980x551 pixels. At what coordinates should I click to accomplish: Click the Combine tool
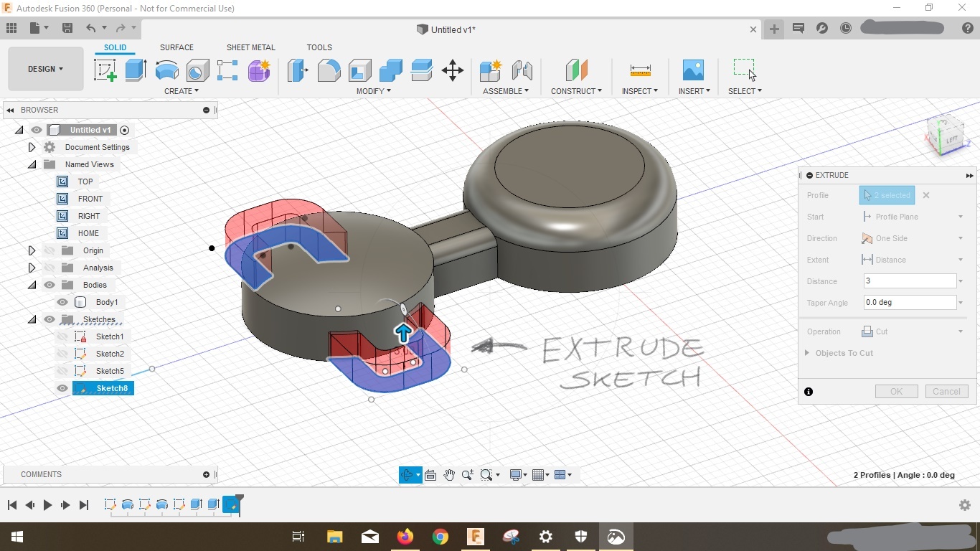point(390,70)
